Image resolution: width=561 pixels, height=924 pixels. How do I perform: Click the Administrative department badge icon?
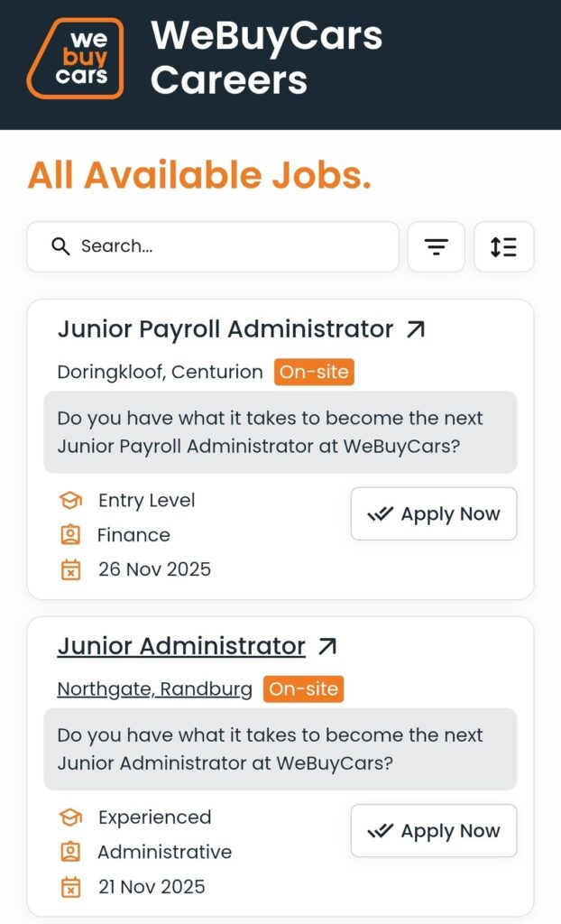(69, 852)
